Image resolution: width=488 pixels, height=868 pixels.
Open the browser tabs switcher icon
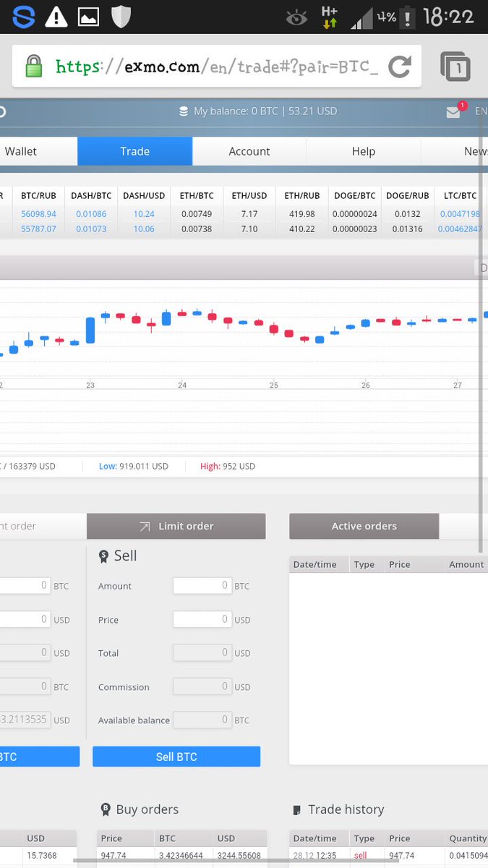point(455,67)
